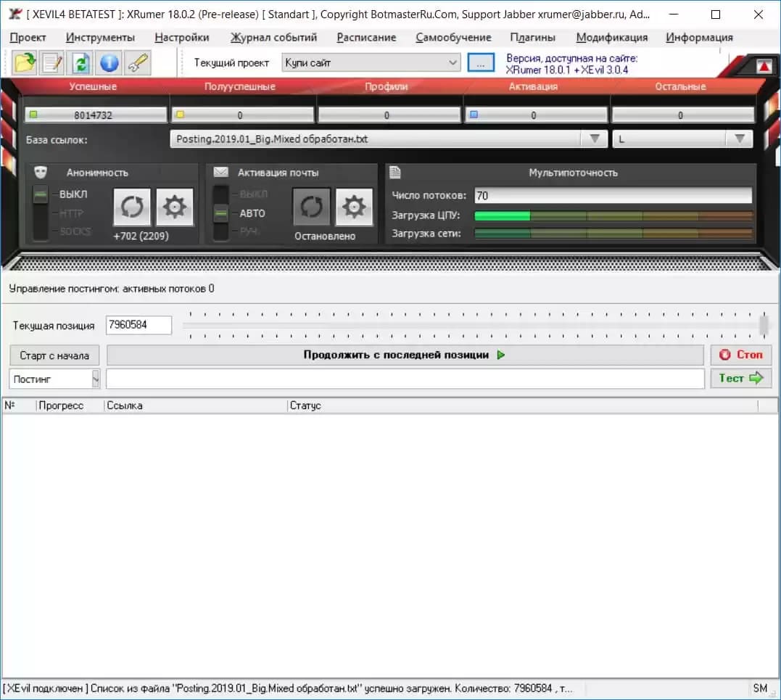Screen dimensions: 781x700
Task: Open Анонимность gear settings
Action: (x=174, y=207)
